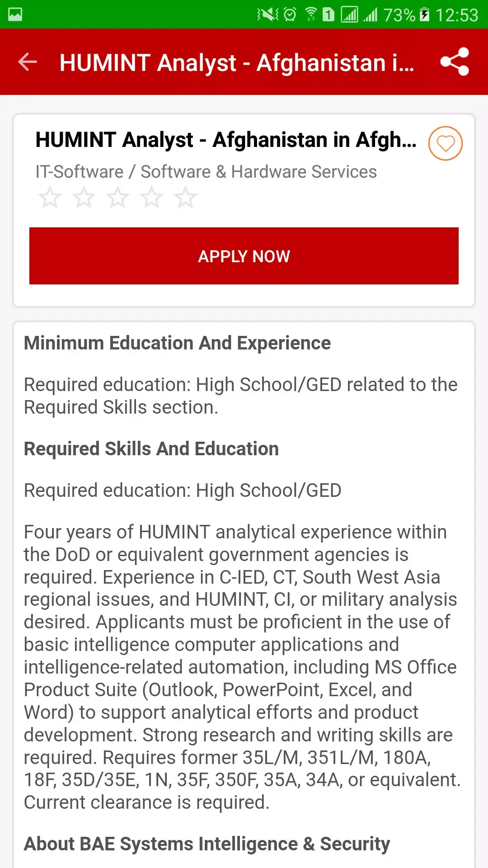Image resolution: width=488 pixels, height=868 pixels.
Task: Select the fourth rating star
Action: (x=151, y=198)
